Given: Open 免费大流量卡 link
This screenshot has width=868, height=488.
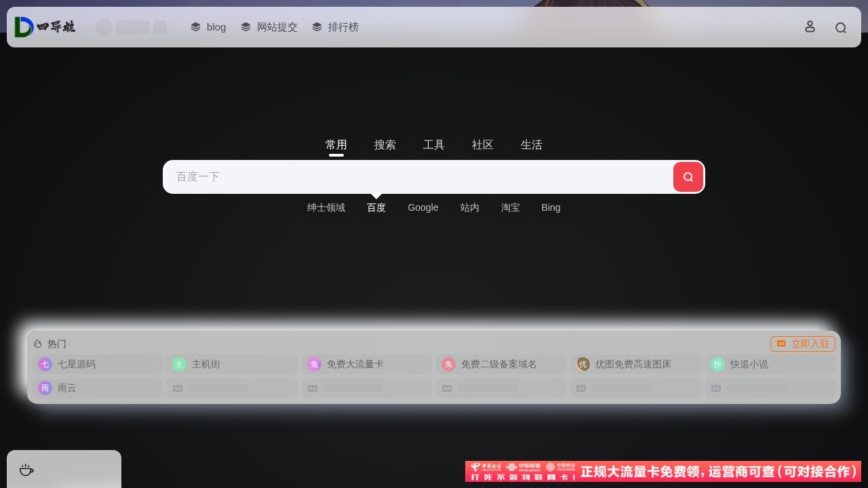Looking at the screenshot, I should (367, 364).
